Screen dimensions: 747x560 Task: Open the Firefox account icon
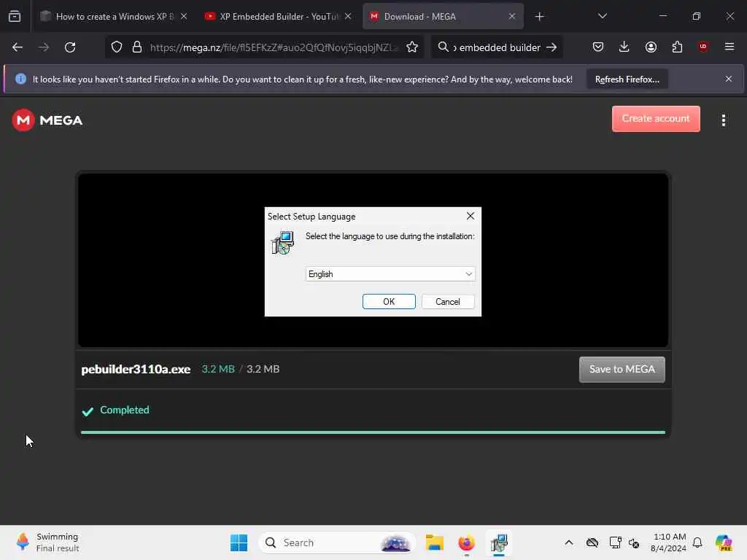[651, 47]
